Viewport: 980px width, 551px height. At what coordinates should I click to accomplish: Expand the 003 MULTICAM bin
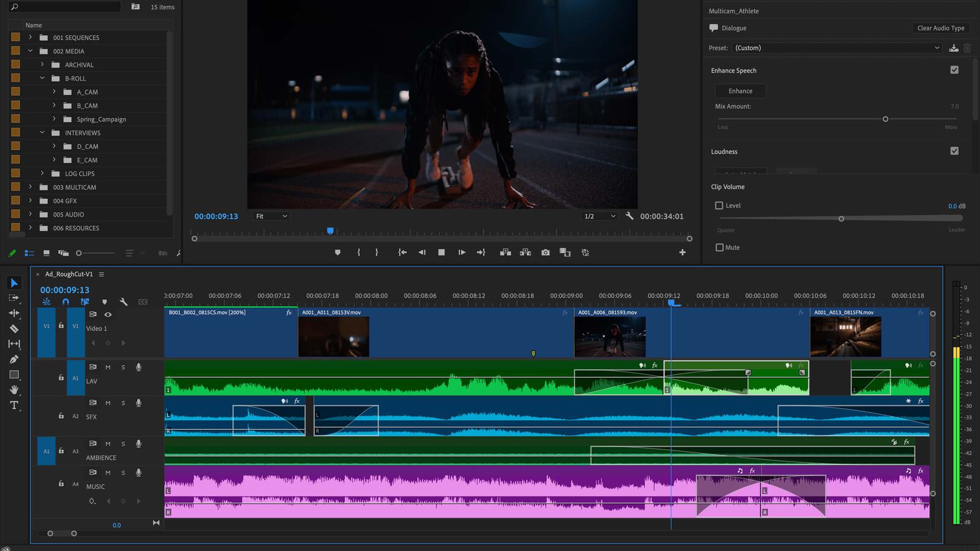point(30,187)
